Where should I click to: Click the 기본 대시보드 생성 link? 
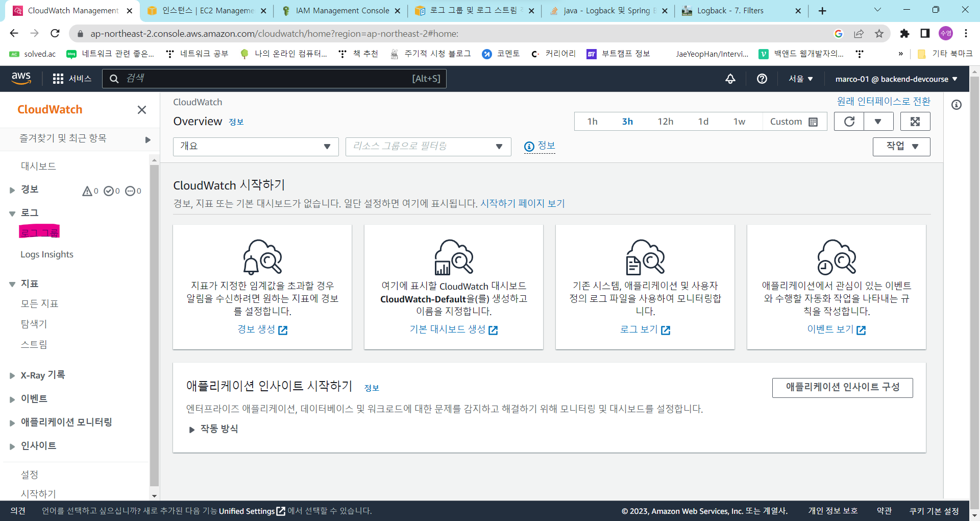click(454, 329)
